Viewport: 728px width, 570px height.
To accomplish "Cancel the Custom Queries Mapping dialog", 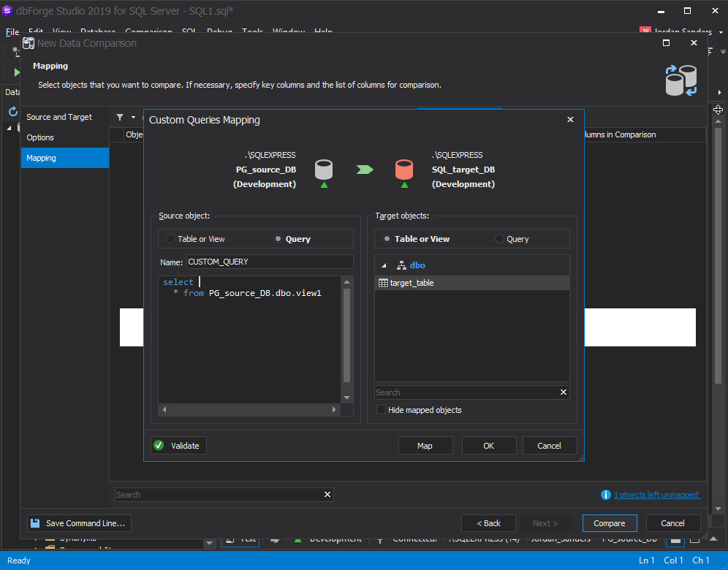I will pyautogui.click(x=550, y=446).
